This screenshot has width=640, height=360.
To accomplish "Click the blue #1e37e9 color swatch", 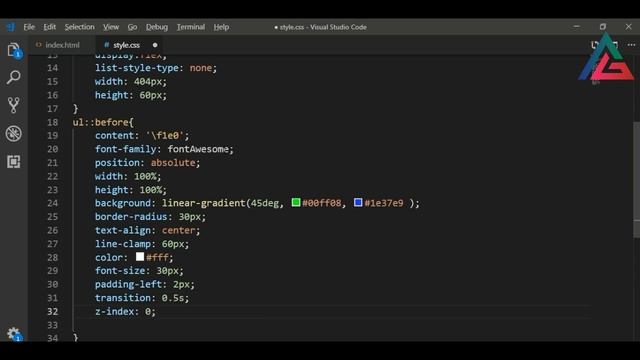I will [358, 202].
